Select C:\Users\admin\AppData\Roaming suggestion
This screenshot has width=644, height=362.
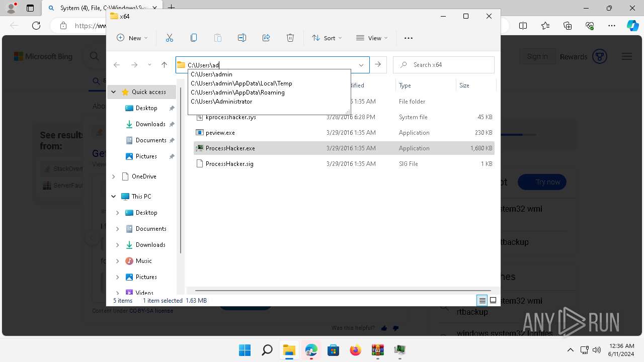(269, 93)
